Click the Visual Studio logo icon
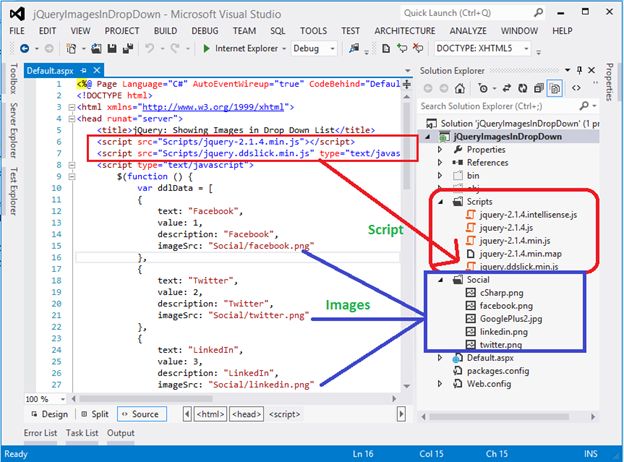This screenshot has width=624, height=462. (x=17, y=14)
